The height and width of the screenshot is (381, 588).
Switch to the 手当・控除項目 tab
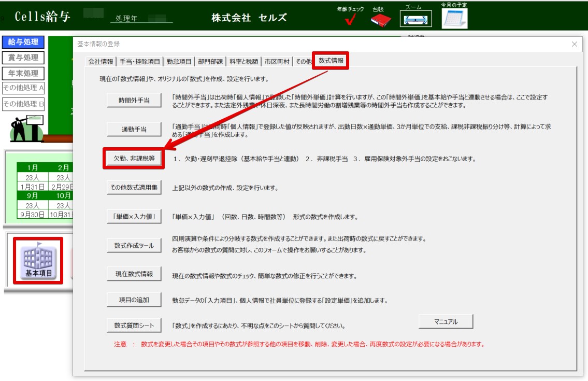click(140, 61)
